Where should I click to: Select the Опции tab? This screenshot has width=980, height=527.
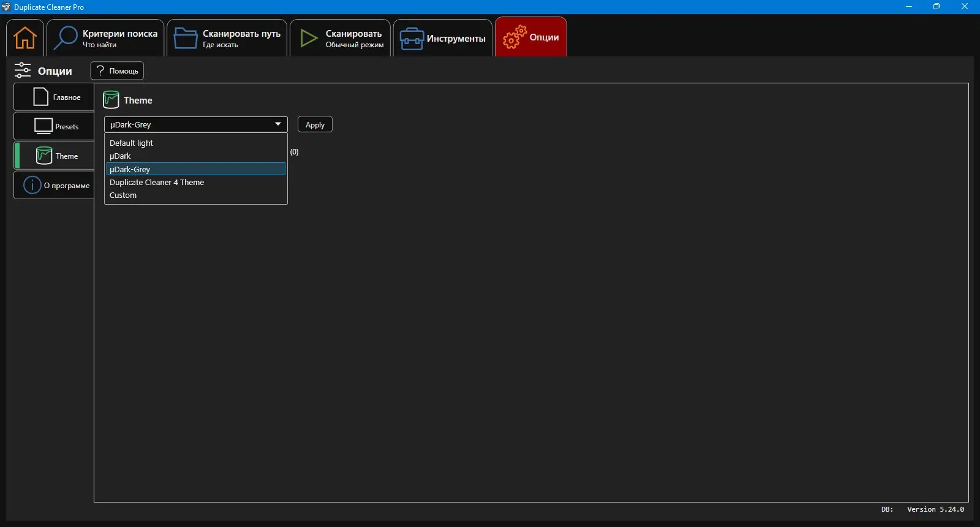531,37
